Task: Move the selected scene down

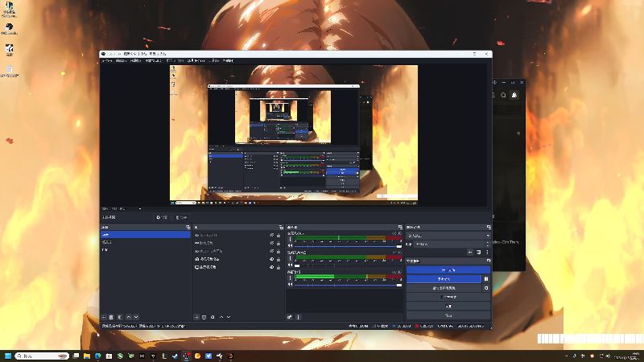Action: pyautogui.click(x=136, y=317)
